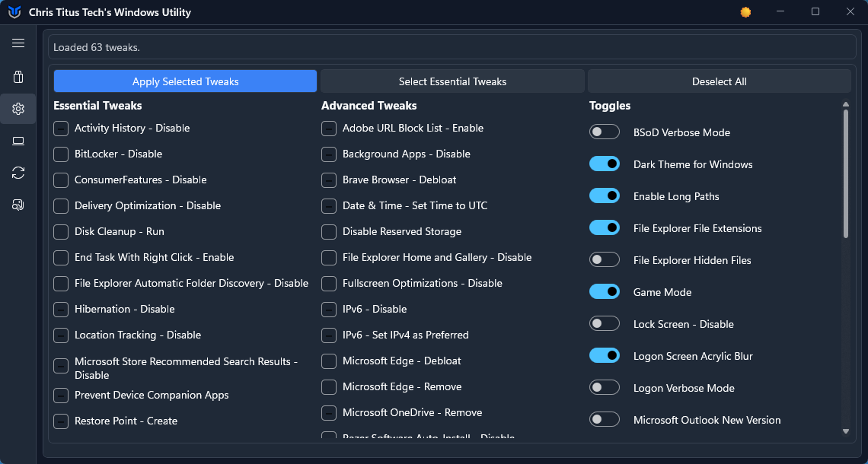
Task: Open the disk image icon in sidebar
Action: (18, 205)
